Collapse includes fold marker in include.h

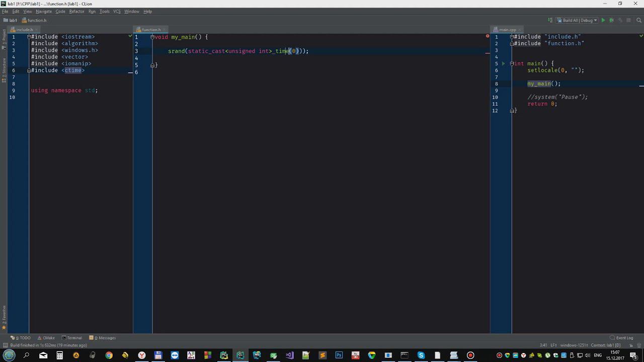pos(29,37)
